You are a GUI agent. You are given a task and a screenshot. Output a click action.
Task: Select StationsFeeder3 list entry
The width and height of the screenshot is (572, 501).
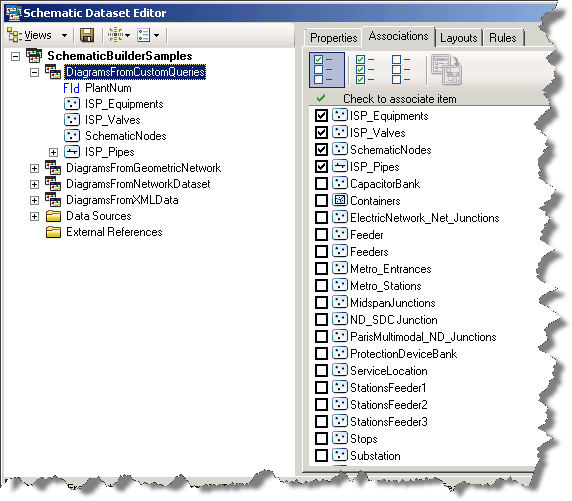tap(389, 421)
